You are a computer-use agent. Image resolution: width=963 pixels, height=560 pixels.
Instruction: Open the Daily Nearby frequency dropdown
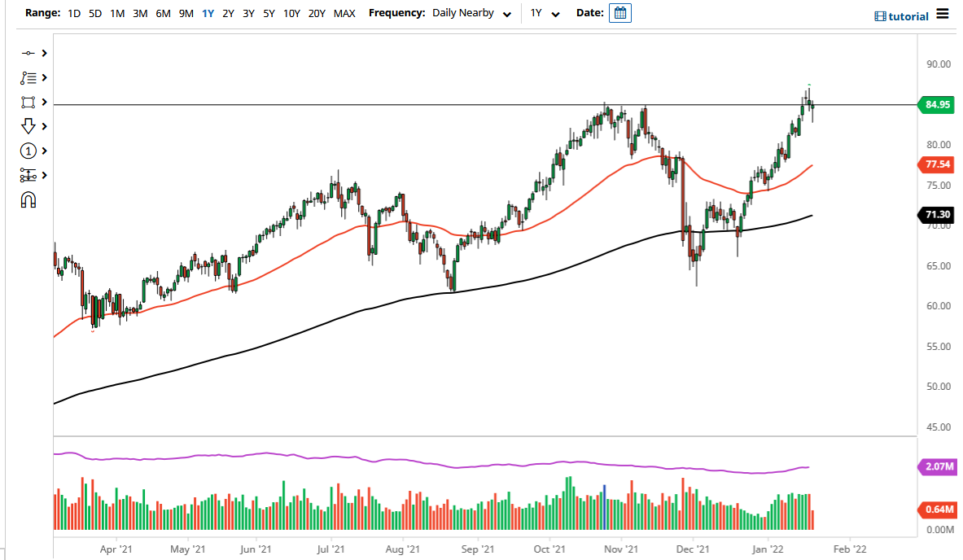coord(472,13)
